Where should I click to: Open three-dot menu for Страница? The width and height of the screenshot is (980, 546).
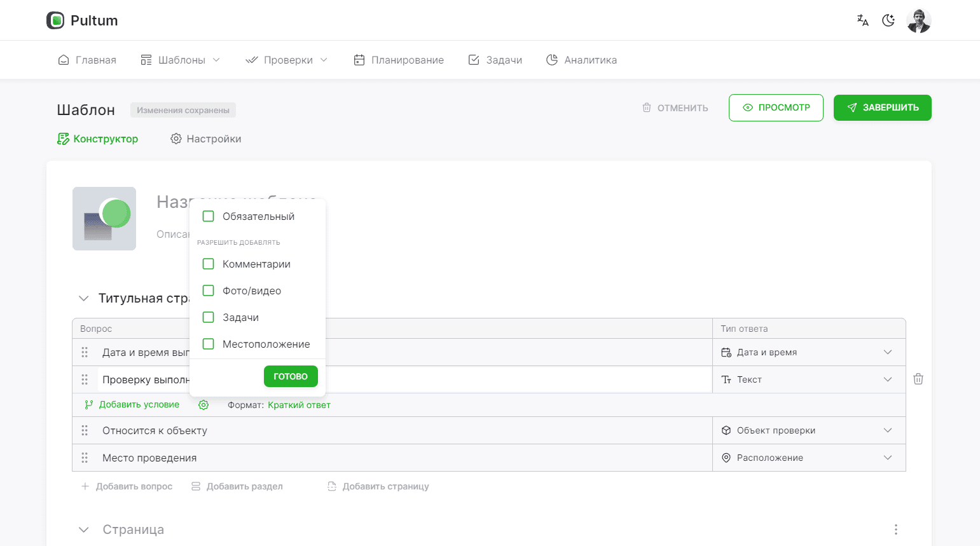point(896,529)
